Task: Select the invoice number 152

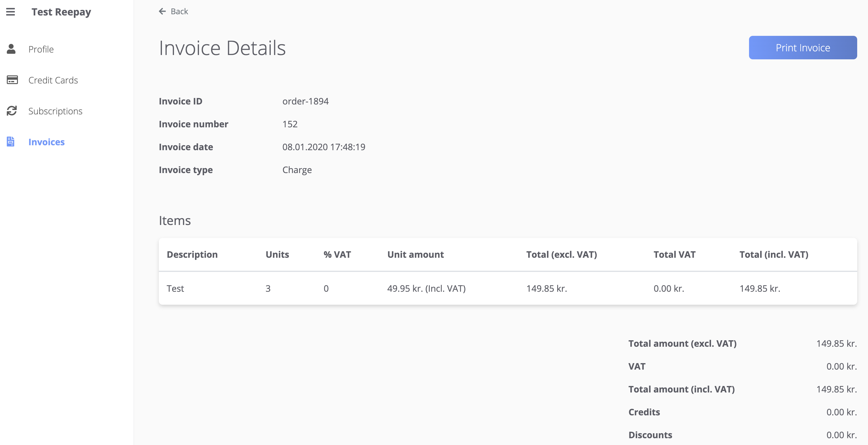Action: point(290,124)
